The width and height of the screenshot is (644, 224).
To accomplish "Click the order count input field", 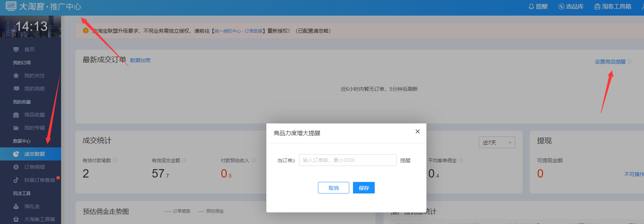I will tap(347, 160).
